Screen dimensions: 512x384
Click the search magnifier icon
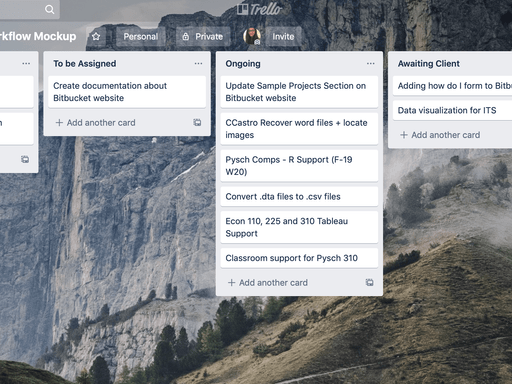(49, 9)
